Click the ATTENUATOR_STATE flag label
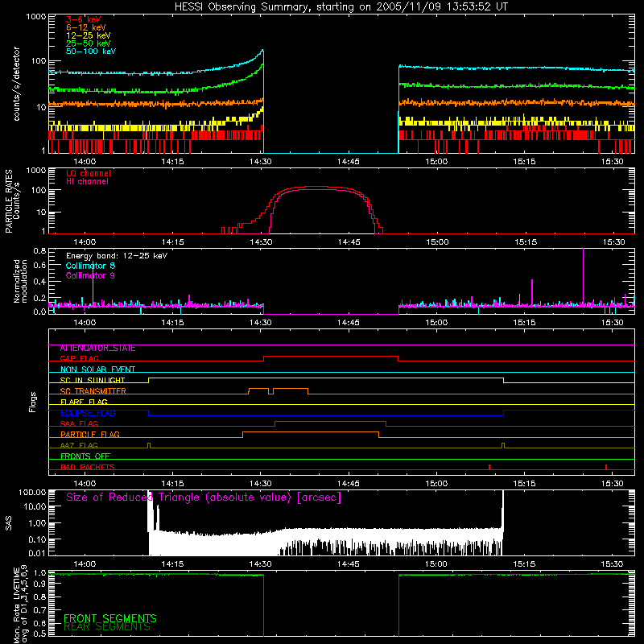644x644 pixels. (x=97, y=349)
